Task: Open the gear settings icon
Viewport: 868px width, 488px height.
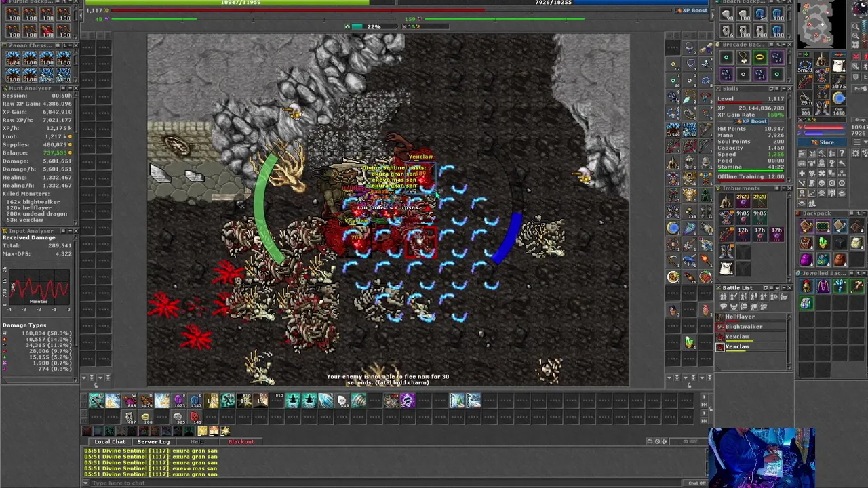Action: (x=856, y=154)
